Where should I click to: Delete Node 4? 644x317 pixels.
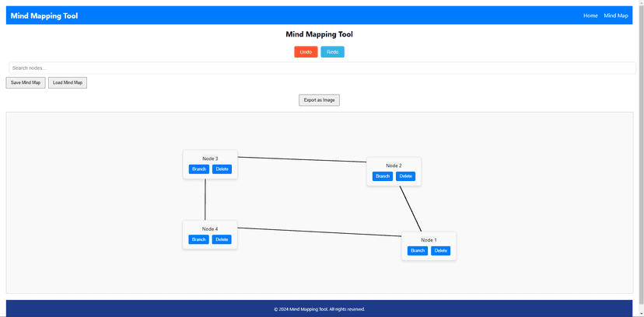point(222,239)
